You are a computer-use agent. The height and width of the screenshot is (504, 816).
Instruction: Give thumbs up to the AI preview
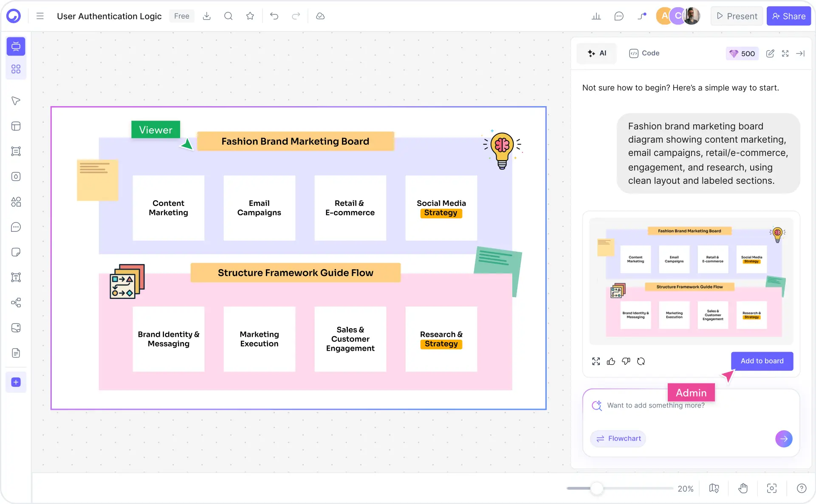pyautogui.click(x=611, y=361)
